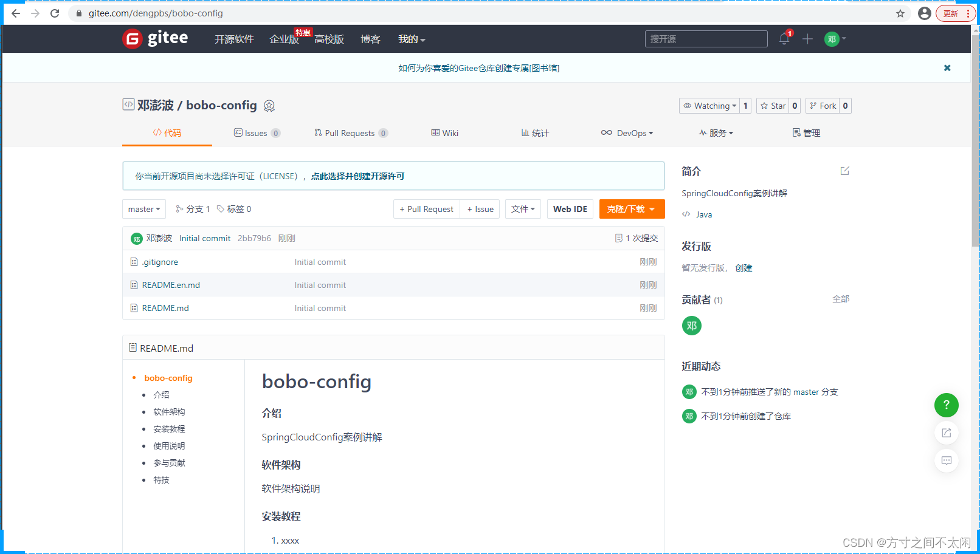Click the page vertical scrollbar
The image size is (980, 554).
click(x=975, y=140)
